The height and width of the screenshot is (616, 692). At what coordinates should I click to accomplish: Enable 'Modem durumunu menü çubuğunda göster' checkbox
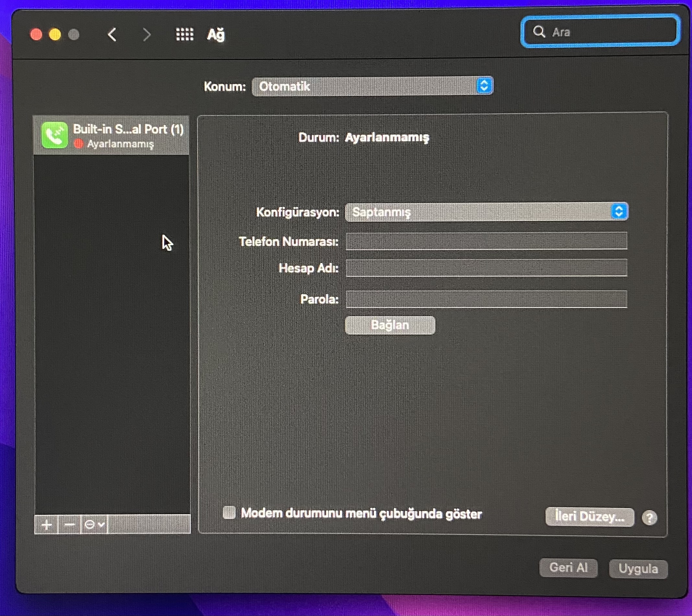tap(229, 513)
